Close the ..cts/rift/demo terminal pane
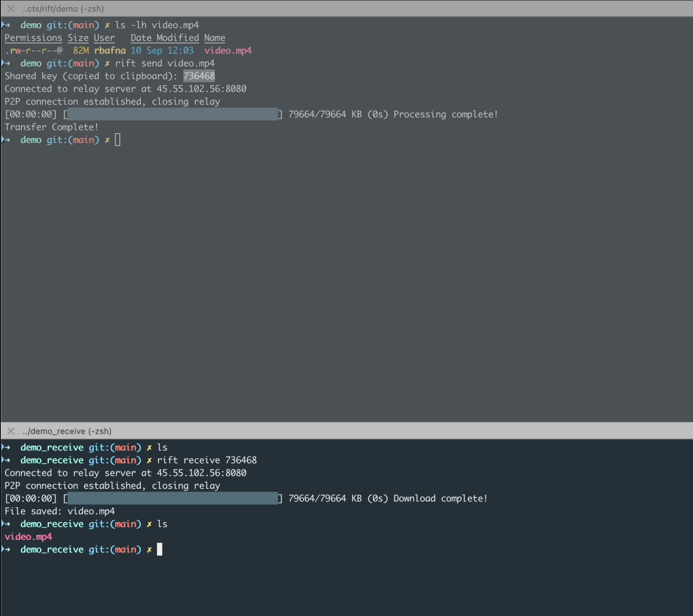The height and width of the screenshot is (616, 693). (x=11, y=9)
